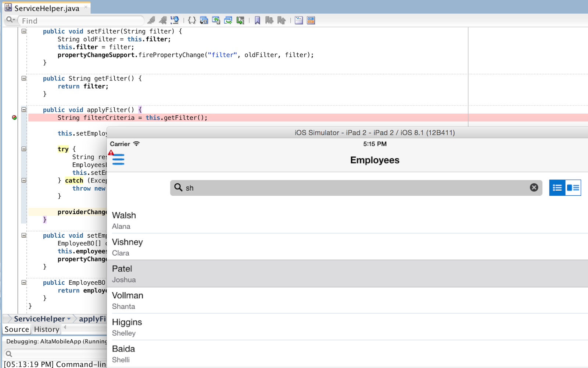
Task: Click the window icon with green return arrow
Action: [x=216, y=20]
